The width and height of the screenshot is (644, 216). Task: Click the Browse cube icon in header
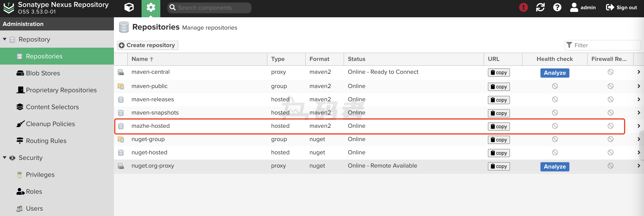(129, 7)
